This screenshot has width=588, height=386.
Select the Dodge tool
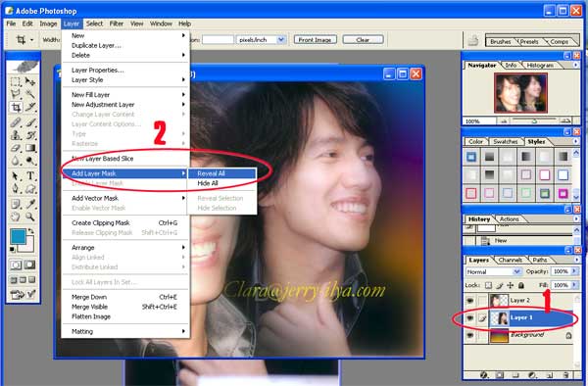30,161
